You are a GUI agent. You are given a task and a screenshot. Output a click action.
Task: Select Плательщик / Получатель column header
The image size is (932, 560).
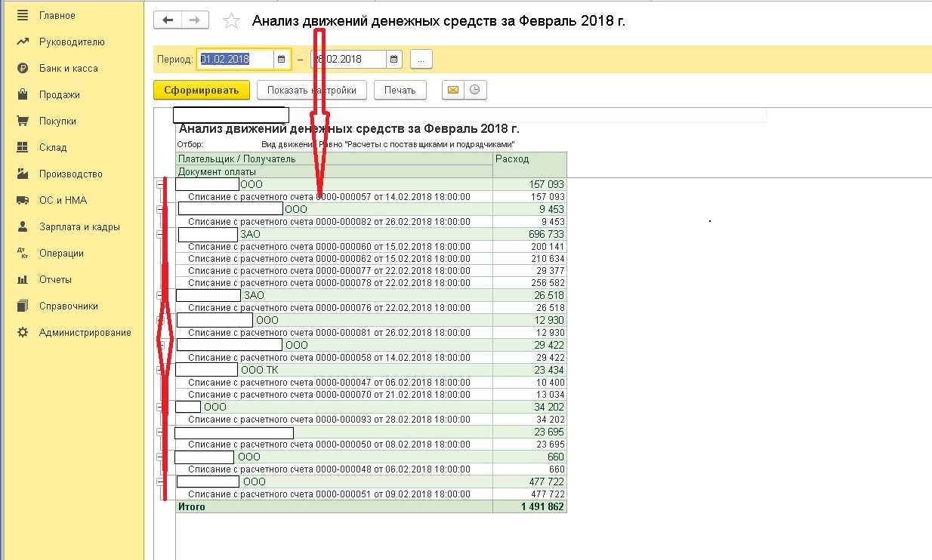point(334,158)
